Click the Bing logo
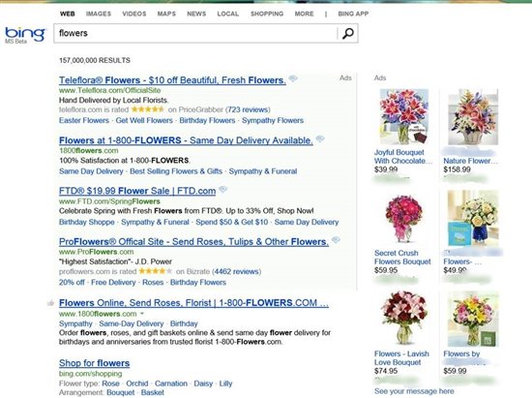This screenshot has width=532, height=398. [x=25, y=34]
